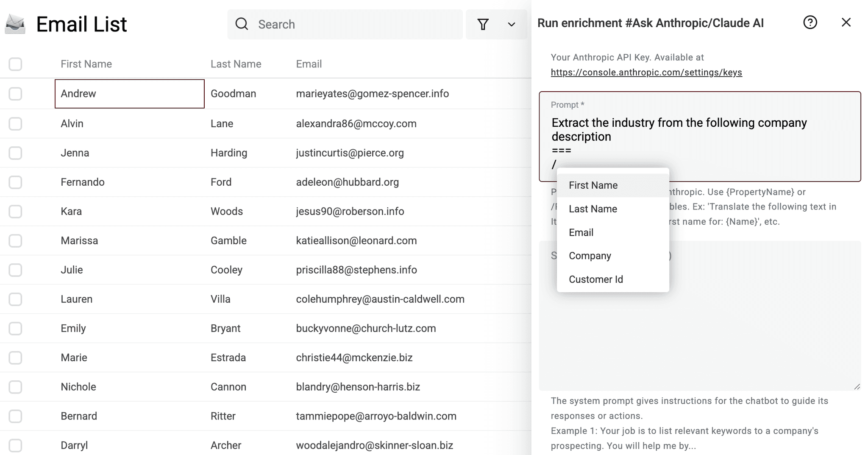Choose Last Name in the variable menu
The width and height of the screenshot is (868, 455).
click(x=593, y=209)
